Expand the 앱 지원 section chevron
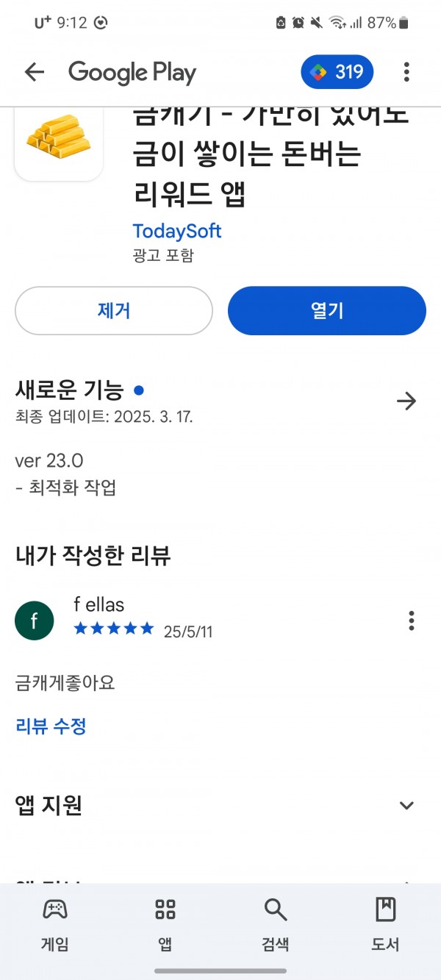Screen dimensions: 441x980 (x=406, y=806)
